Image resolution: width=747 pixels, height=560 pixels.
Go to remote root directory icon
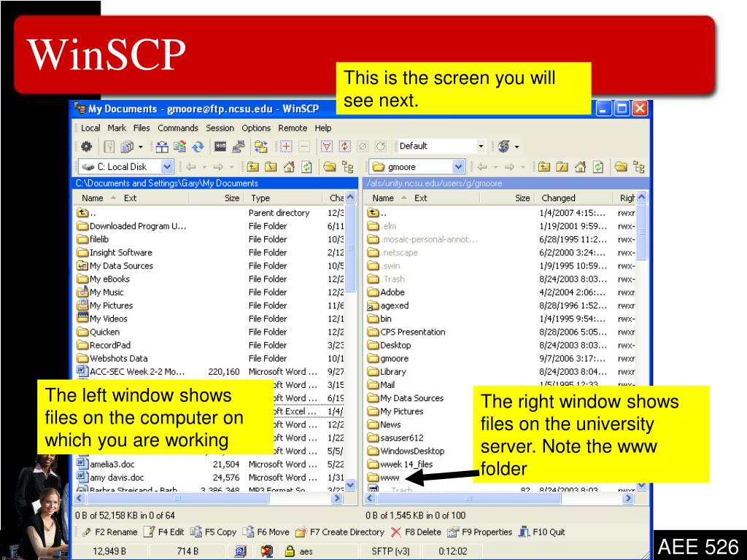(x=562, y=167)
